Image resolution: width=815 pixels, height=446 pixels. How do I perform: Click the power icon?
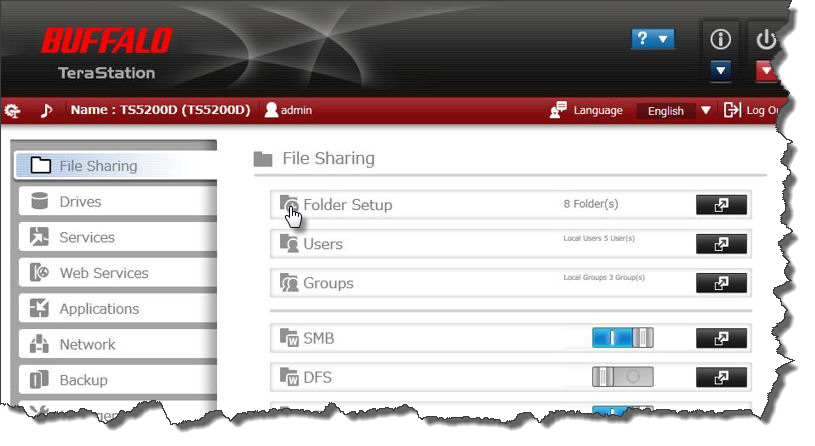click(766, 40)
